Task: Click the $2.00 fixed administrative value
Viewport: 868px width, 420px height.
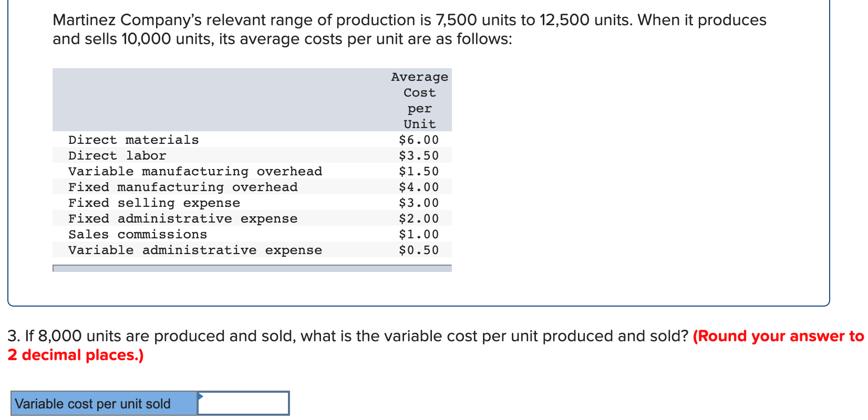Action: pos(419,218)
